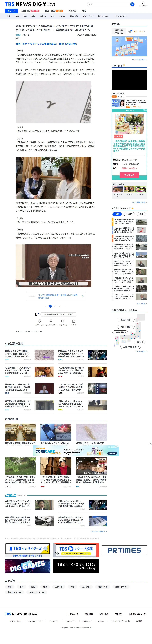Select the 天気防災 tab
The height and width of the screenshot is (644, 152).
tap(72, 11)
